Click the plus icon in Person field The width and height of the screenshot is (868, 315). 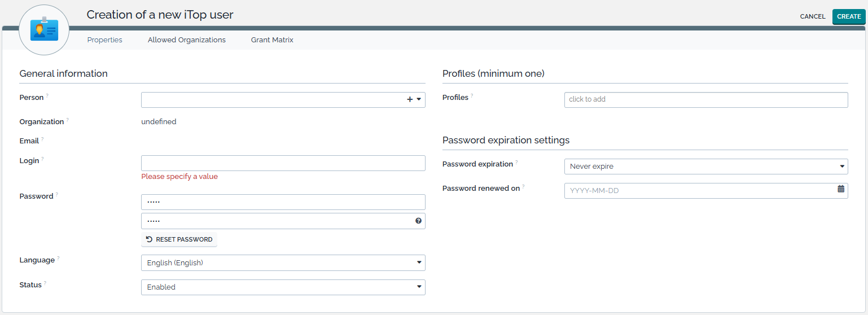[x=410, y=99]
